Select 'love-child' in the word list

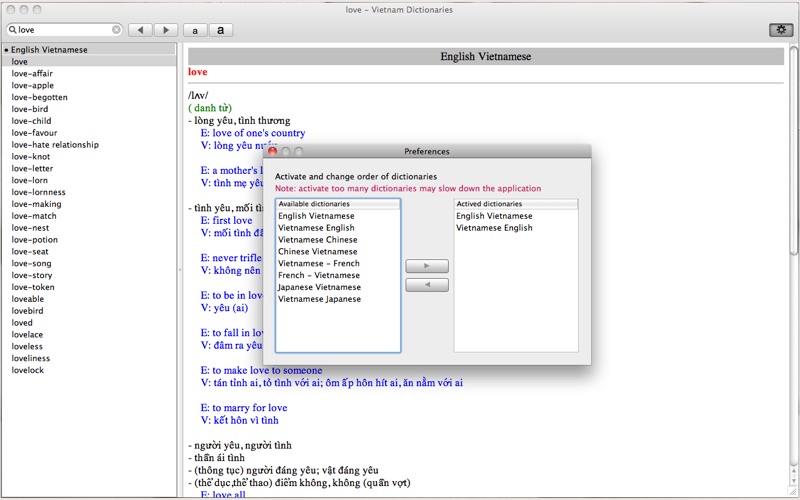point(31,121)
